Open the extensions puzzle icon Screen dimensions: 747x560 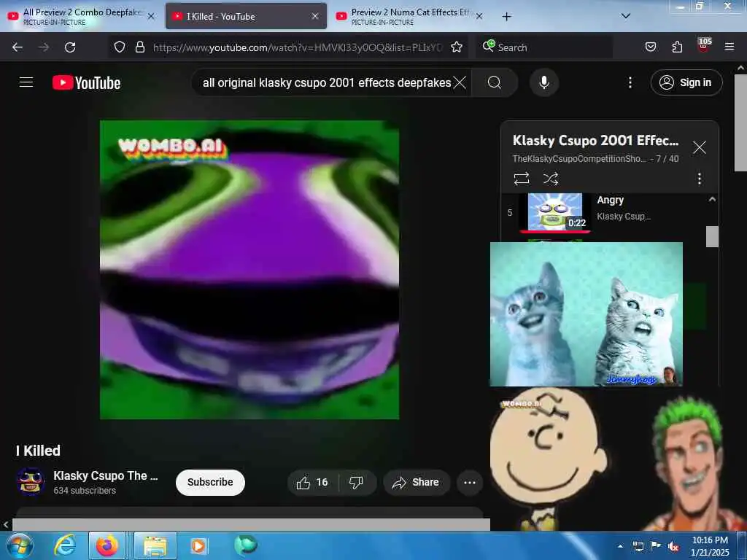677,47
